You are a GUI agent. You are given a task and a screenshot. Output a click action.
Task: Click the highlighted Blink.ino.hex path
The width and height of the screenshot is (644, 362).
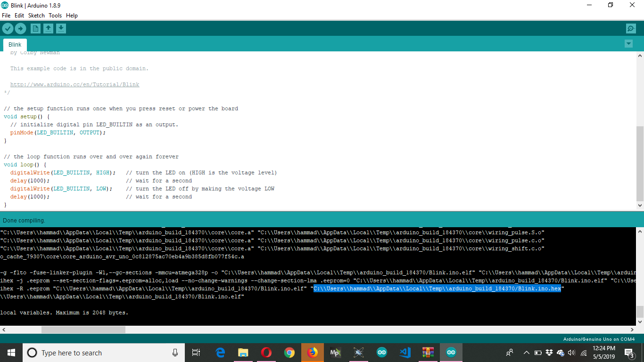[x=437, y=288]
